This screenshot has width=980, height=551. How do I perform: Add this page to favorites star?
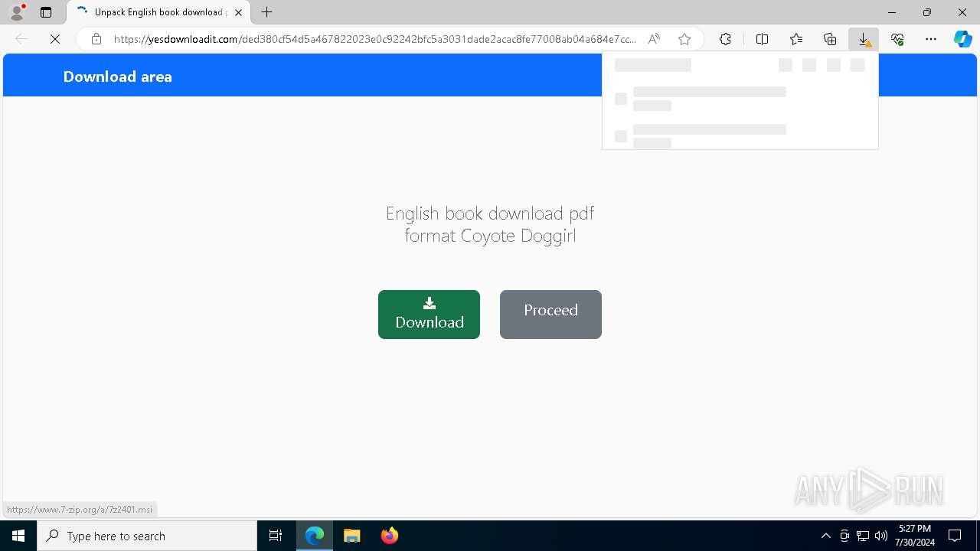coord(684,39)
